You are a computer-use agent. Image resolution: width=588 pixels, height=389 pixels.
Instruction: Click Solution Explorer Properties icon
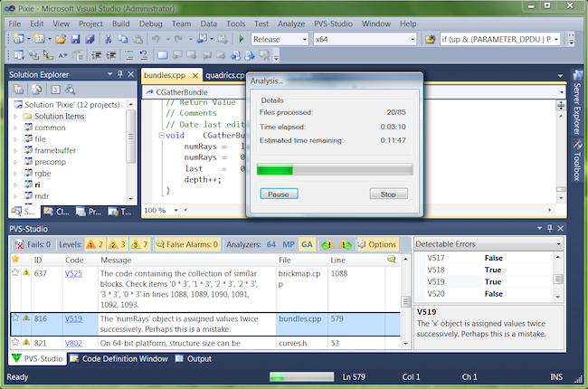click(x=18, y=90)
